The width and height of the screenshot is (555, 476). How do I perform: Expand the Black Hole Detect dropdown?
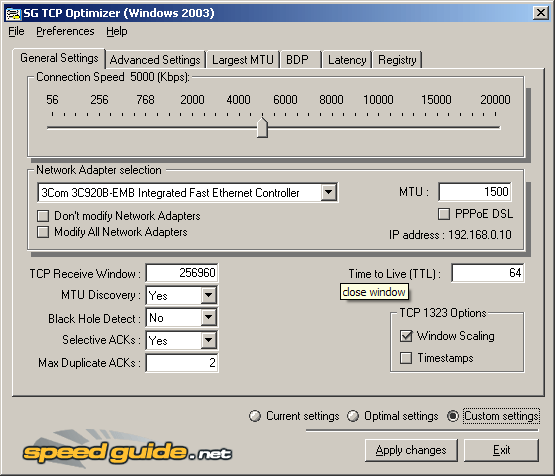point(208,317)
